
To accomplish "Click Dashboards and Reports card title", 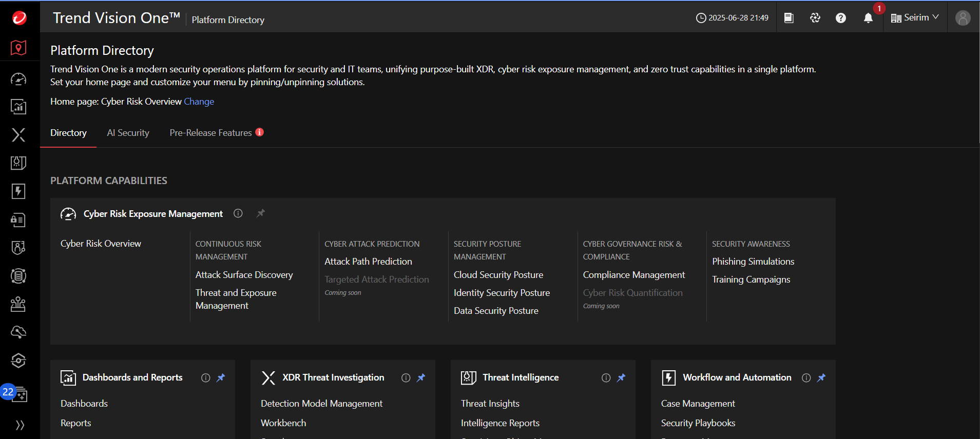I will [x=132, y=377].
